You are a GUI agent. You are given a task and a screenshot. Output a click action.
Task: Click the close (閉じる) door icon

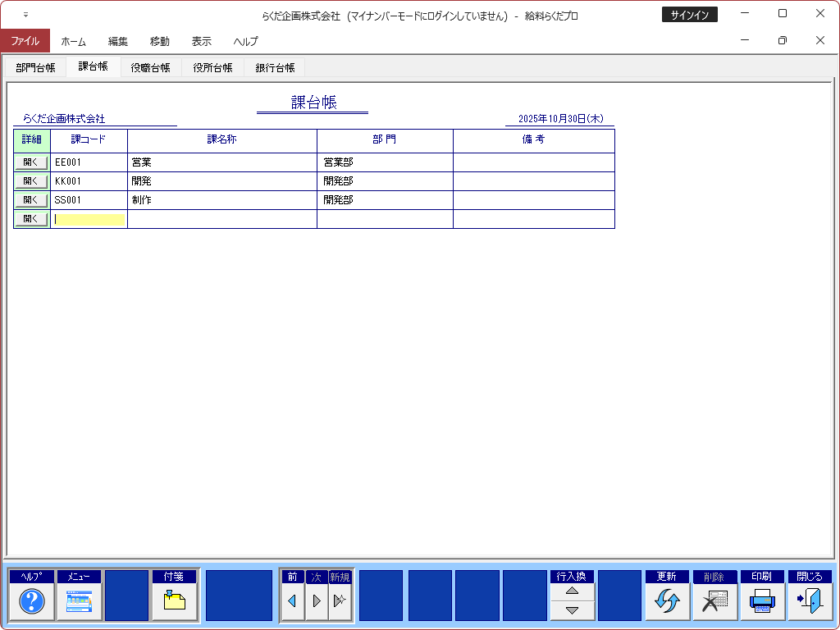click(x=809, y=602)
